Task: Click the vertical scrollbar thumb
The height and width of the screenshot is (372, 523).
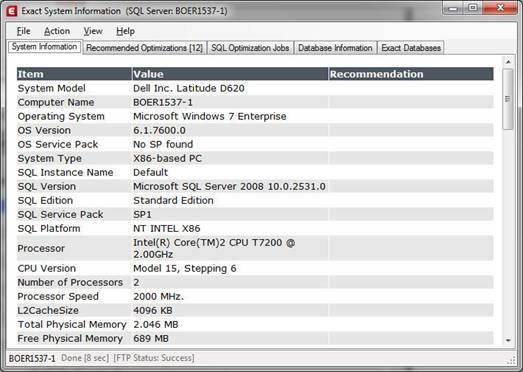Action: (508, 99)
